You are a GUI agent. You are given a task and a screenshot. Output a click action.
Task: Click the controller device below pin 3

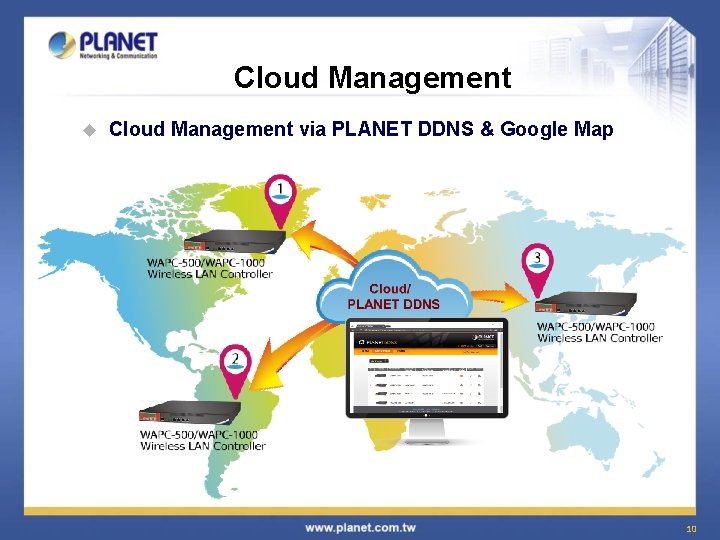pyautogui.click(x=586, y=304)
